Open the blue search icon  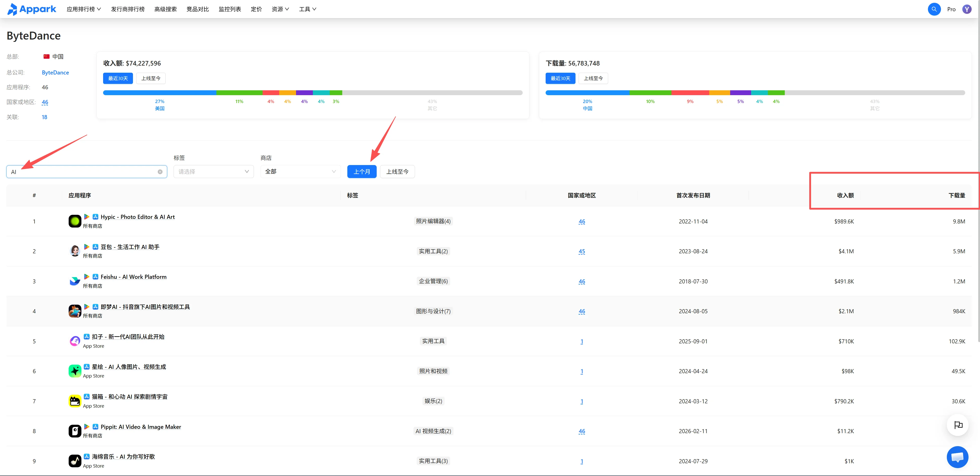[x=934, y=9]
